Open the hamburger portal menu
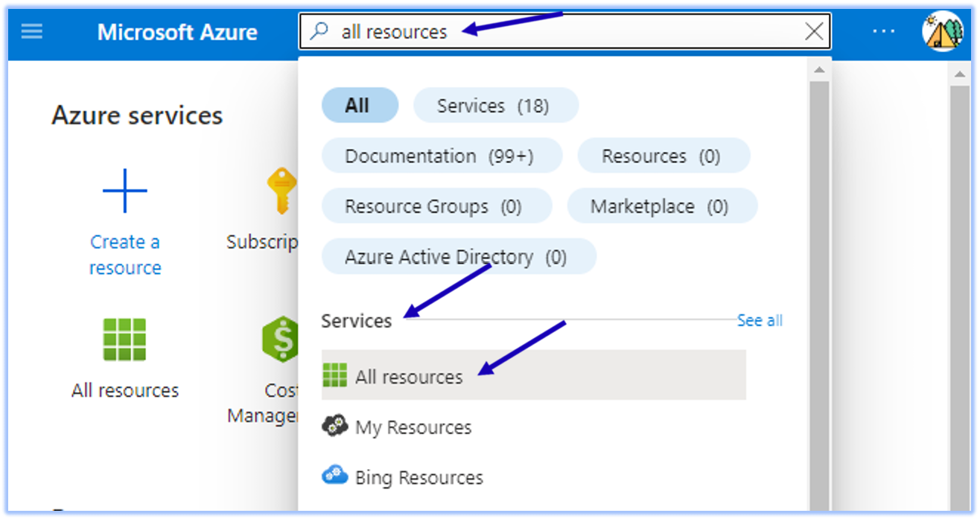This screenshot has height=519, width=980. pos(32,32)
